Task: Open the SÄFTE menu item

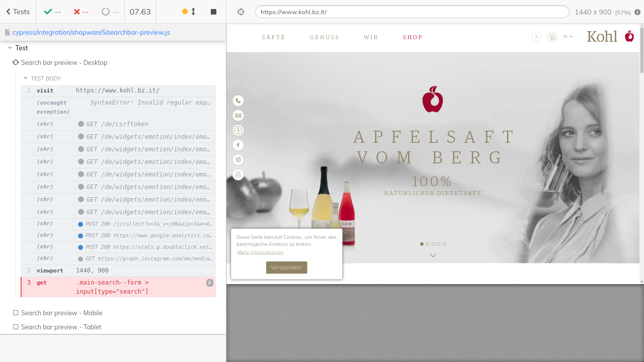Action: click(273, 37)
